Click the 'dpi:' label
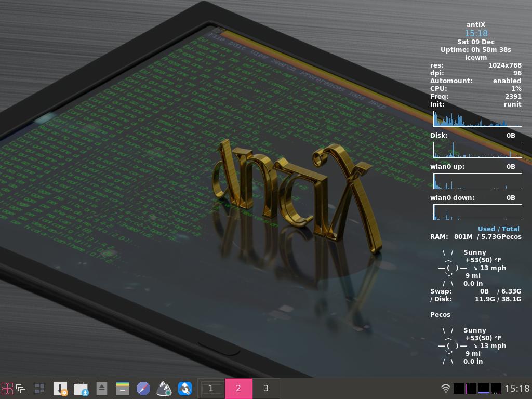 437,73
